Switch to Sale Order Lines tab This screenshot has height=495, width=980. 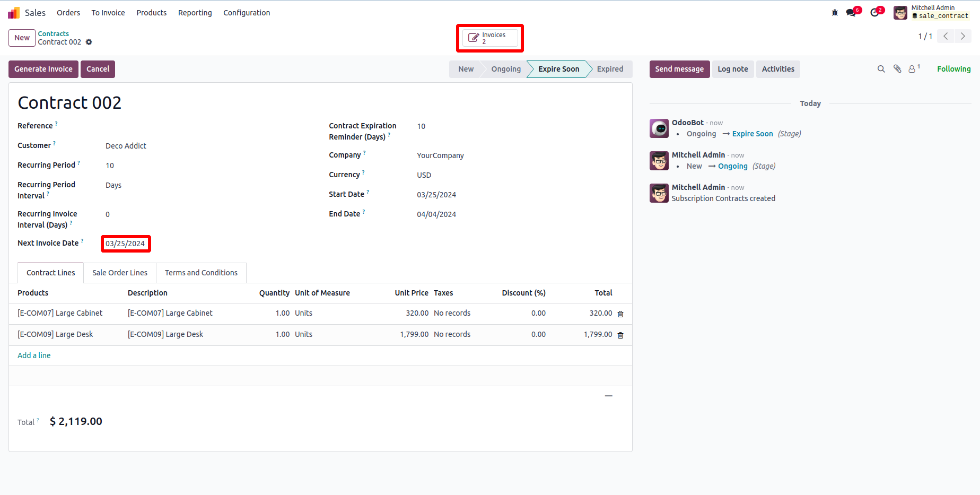120,273
